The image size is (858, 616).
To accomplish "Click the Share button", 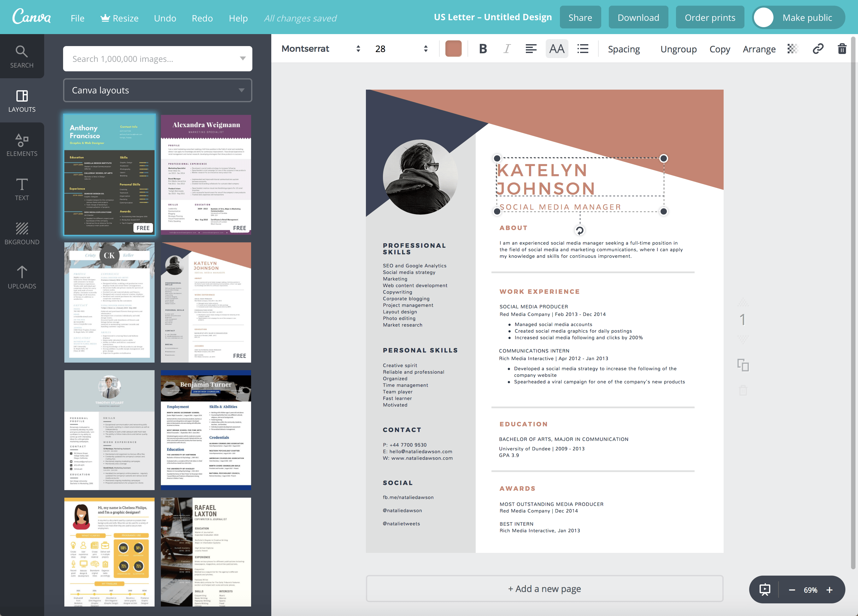I will tap(579, 17).
